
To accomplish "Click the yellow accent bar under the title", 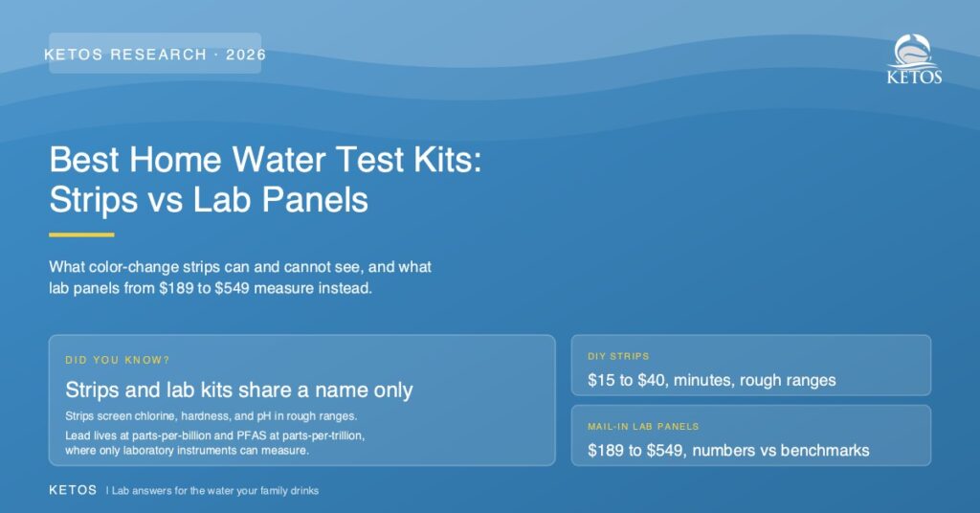I will [81, 234].
